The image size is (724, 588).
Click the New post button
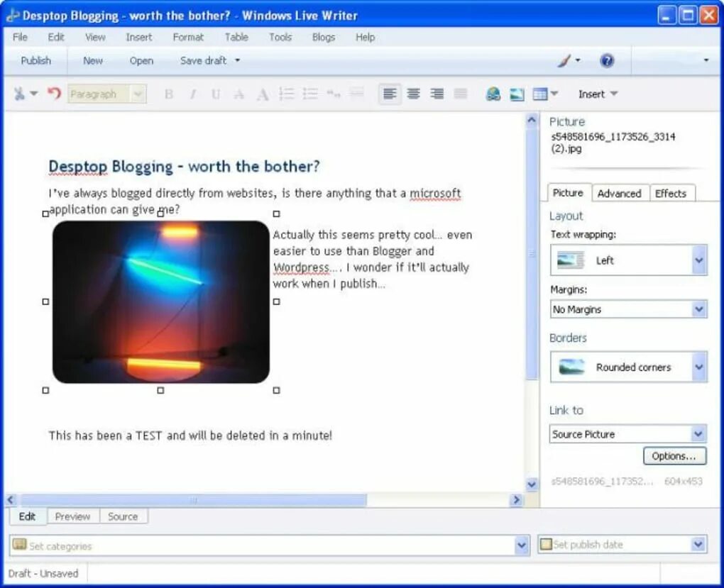tap(93, 60)
